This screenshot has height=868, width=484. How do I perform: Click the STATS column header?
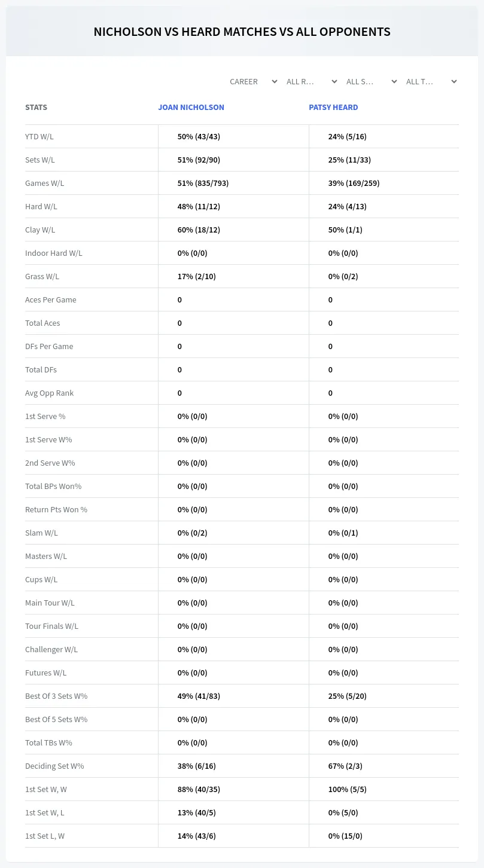pyautogui.click(x=36, y=108)
